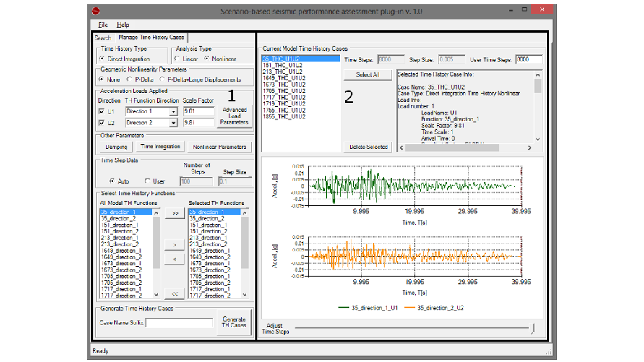Image resolution: width=644 pixels, height=362 pixels.
Task: Select Linear analysis type
Action: (x=186, y=59)
